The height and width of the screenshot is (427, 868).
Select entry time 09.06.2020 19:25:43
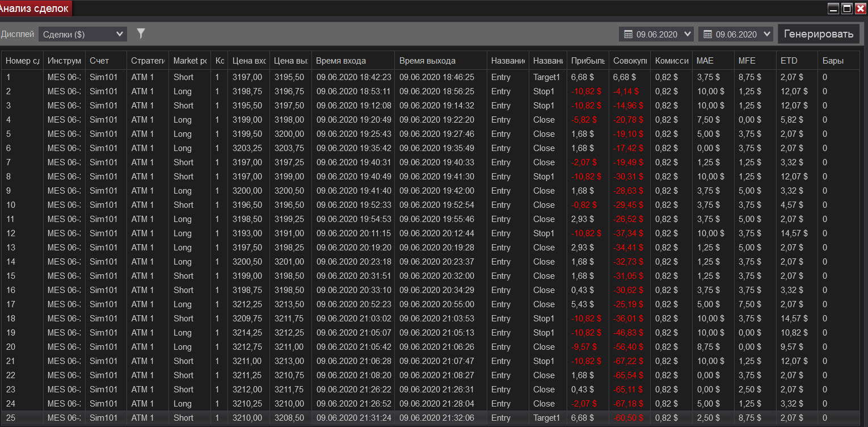pos(353,134)
